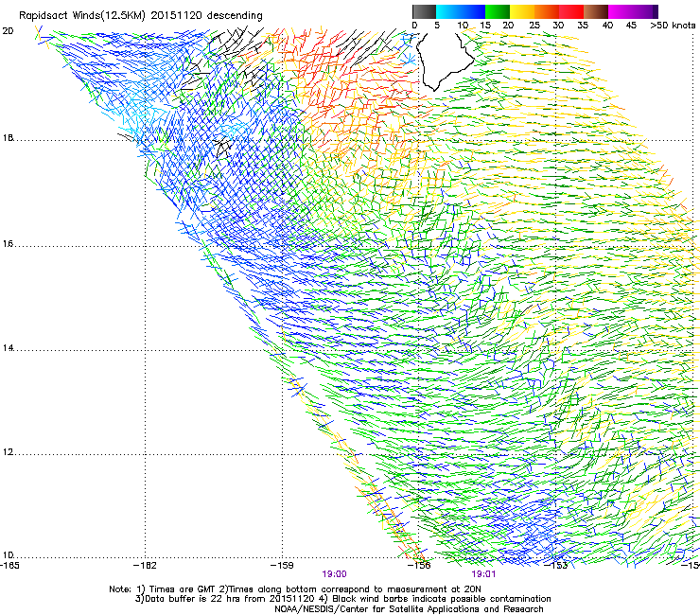Click the longitude label '-156'
The image size is (700, 615).
pos(419,566)
